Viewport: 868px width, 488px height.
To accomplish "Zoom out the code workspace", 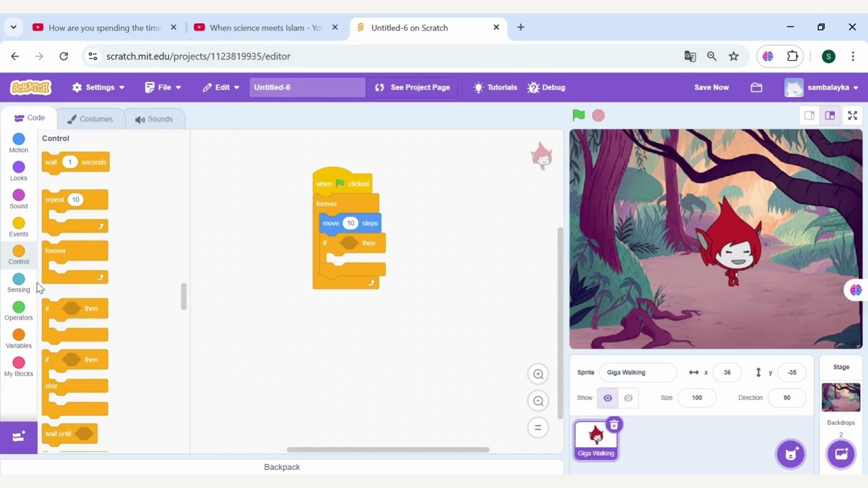I will pos(538,401).
